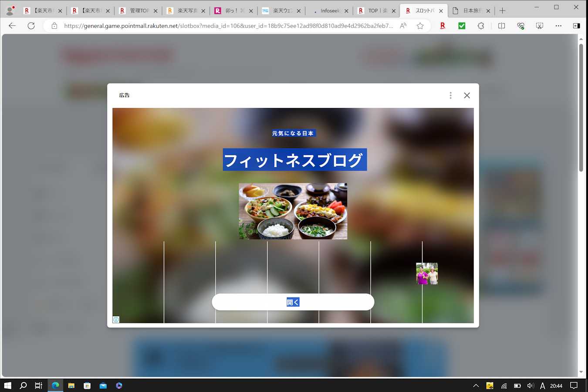Click the Edge browser taskbar icon
588x392 pixels.
[x=55, y=385]
